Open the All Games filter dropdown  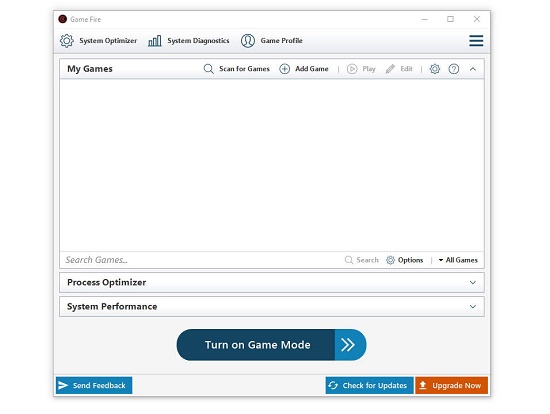pos(458,260)
